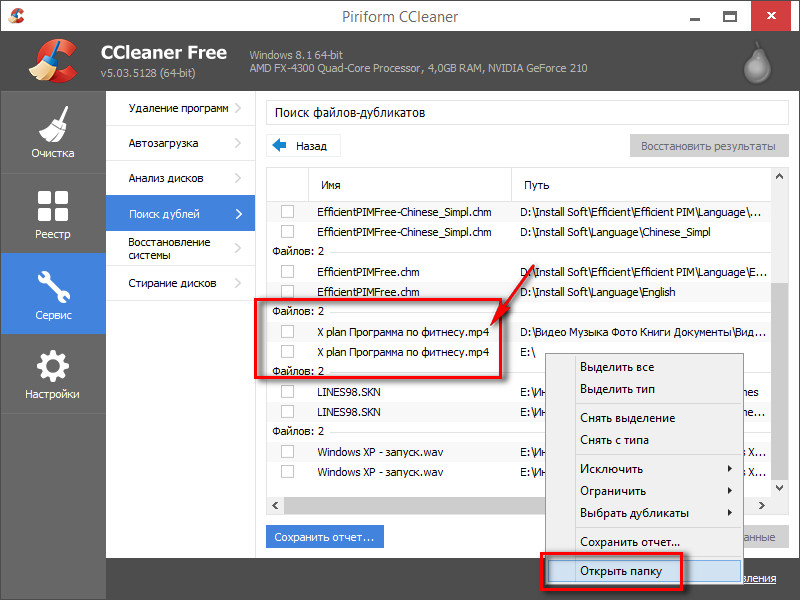800x600 pixels.
Task: Click the Назад back button
Action: coord(304,146)
